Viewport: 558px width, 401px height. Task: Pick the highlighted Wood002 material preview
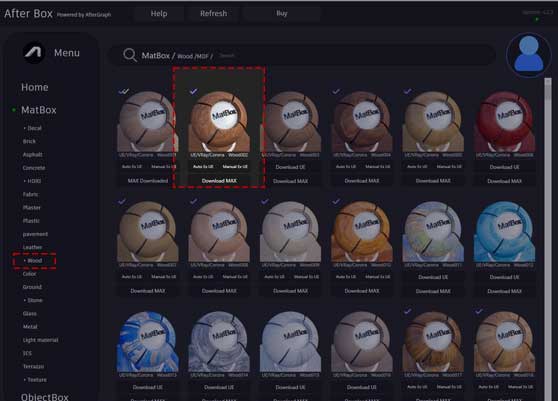click(x=219, y=122)
